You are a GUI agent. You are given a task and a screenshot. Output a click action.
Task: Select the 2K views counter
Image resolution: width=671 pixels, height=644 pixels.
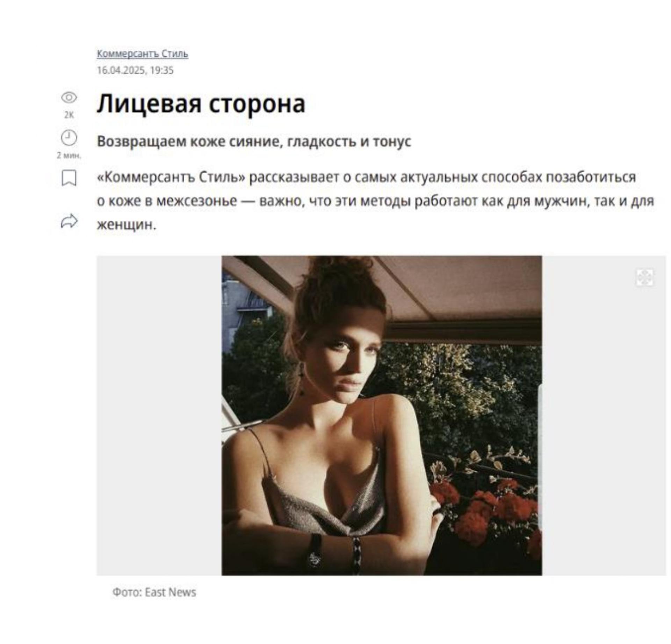click(x=69, y=115)
